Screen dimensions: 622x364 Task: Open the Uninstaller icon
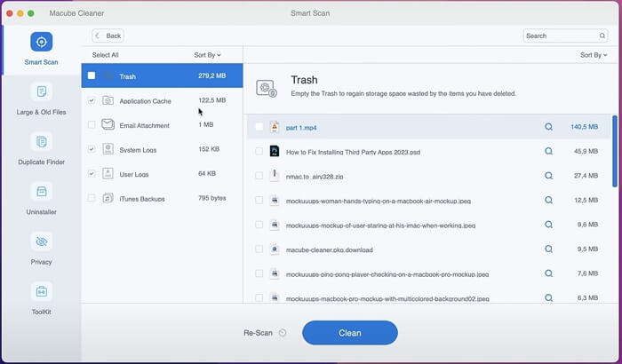pos(41,192)
